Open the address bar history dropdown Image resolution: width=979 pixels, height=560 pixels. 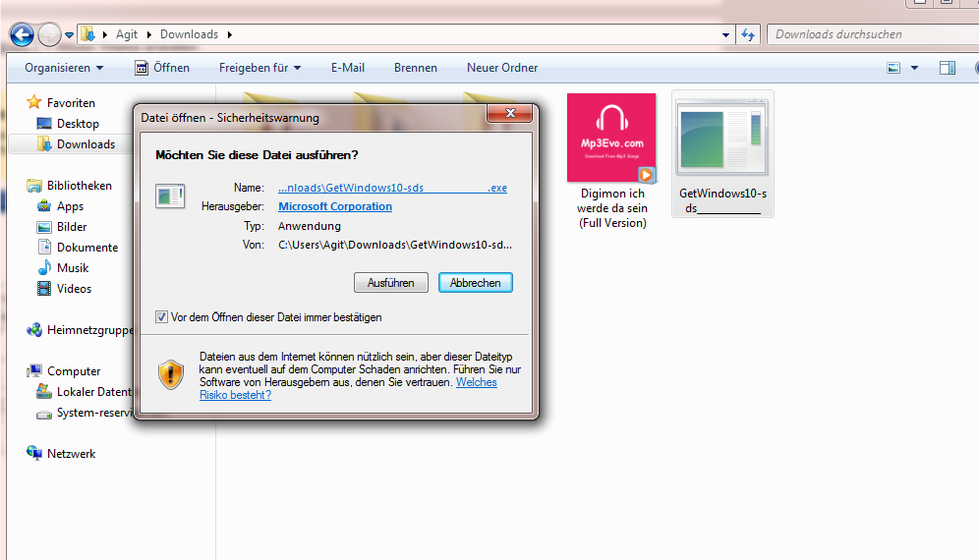pyautogui.click(x=725, y=35)
